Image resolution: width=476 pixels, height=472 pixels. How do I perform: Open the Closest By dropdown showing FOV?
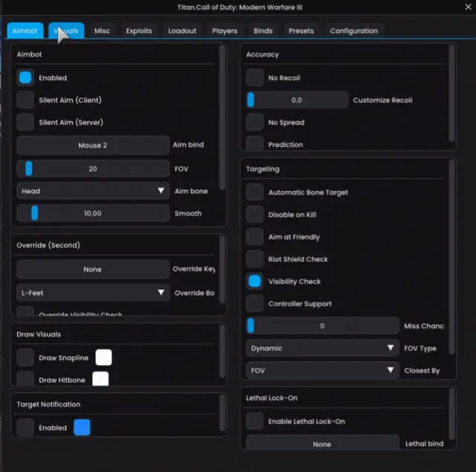322,370
